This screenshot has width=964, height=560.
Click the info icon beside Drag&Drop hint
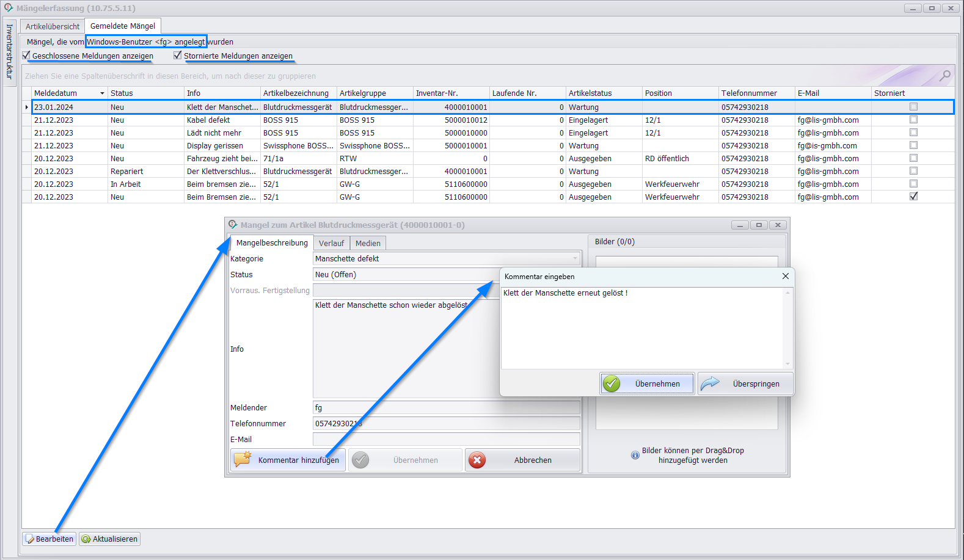coord(635,455)
